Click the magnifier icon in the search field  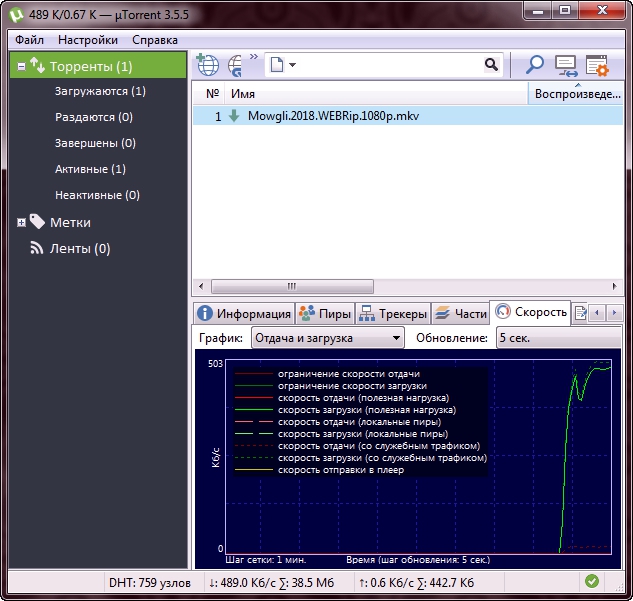[491, 65]
